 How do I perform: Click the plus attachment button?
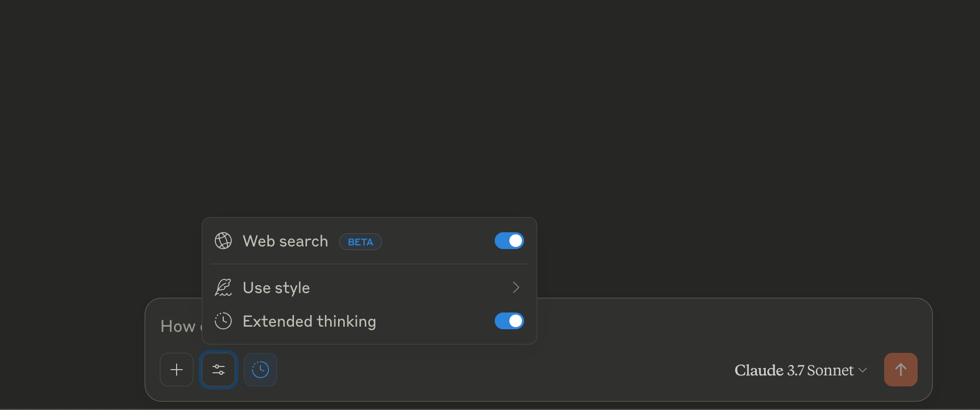[177, 370]
